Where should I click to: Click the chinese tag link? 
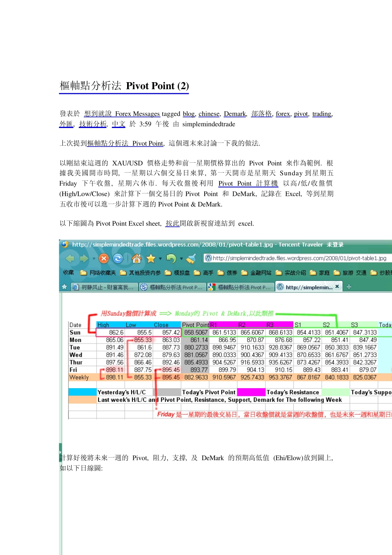tap(209, 114)
